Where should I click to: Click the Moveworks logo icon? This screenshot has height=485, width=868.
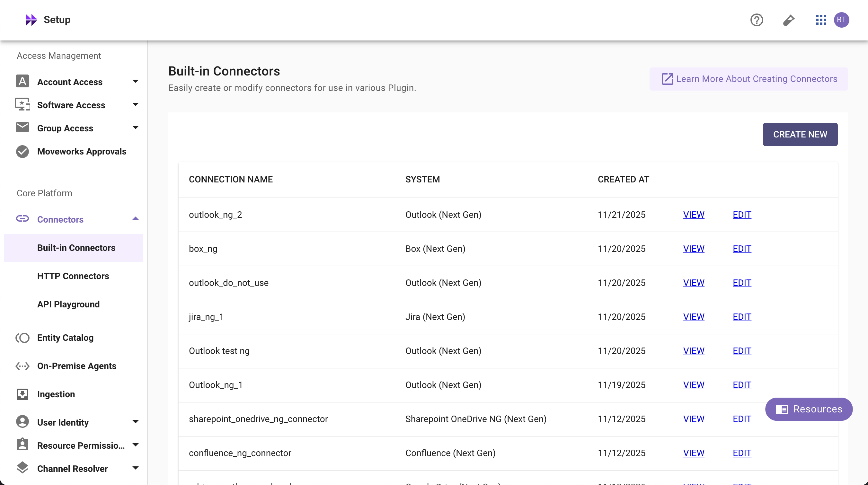click(x=31, y=20)
